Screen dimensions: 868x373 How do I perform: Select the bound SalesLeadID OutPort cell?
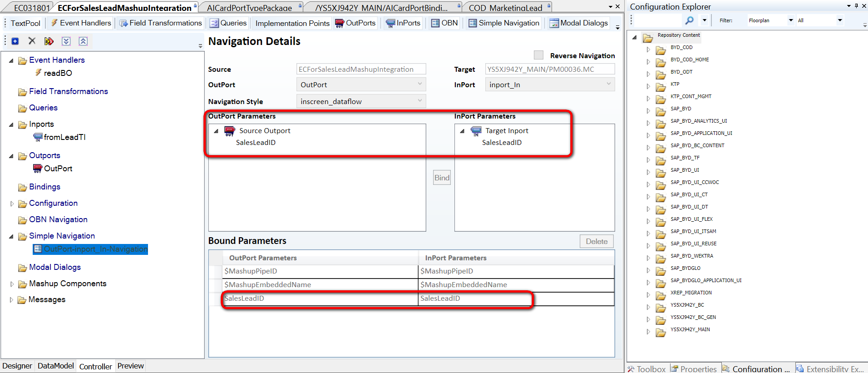pos(320,298)
